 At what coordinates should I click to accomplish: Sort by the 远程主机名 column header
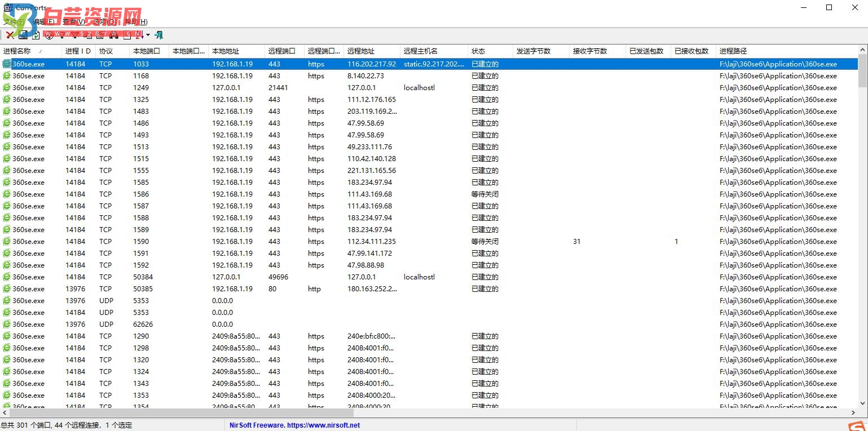(434, 51)
